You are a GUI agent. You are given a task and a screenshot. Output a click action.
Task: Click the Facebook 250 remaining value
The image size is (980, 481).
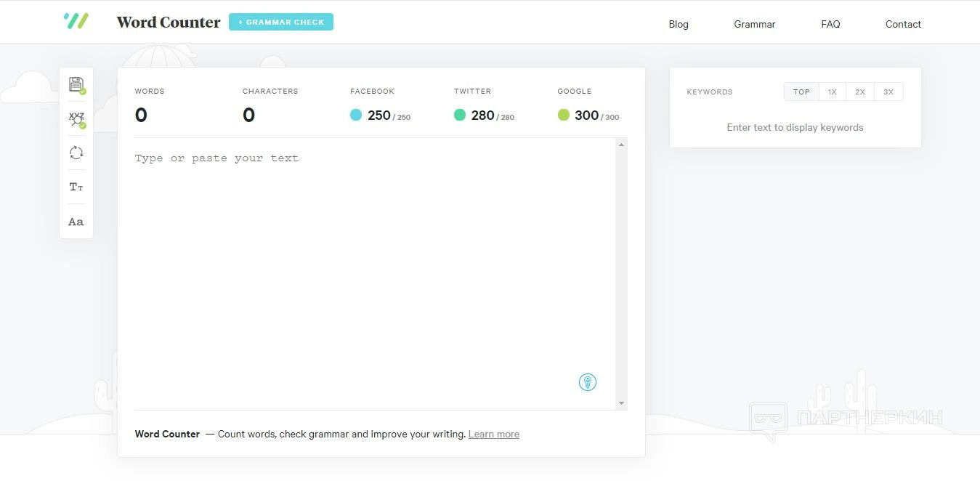pos(379,116)
